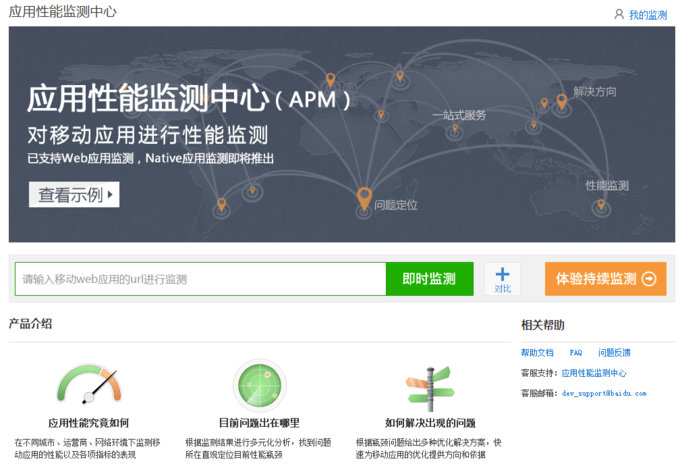This screenshot has height=470, width=680.
Task: Open the 帮助文档 link
Action: [x=537, y=352]
